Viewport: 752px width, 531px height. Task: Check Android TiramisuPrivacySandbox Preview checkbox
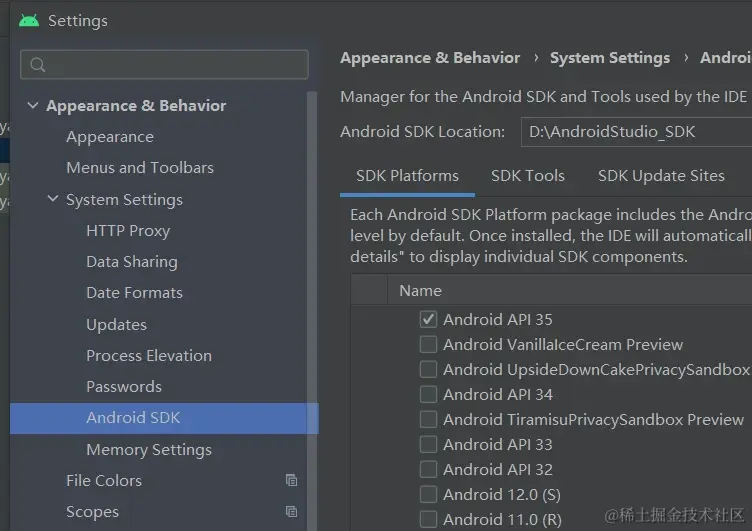point(428,419)
